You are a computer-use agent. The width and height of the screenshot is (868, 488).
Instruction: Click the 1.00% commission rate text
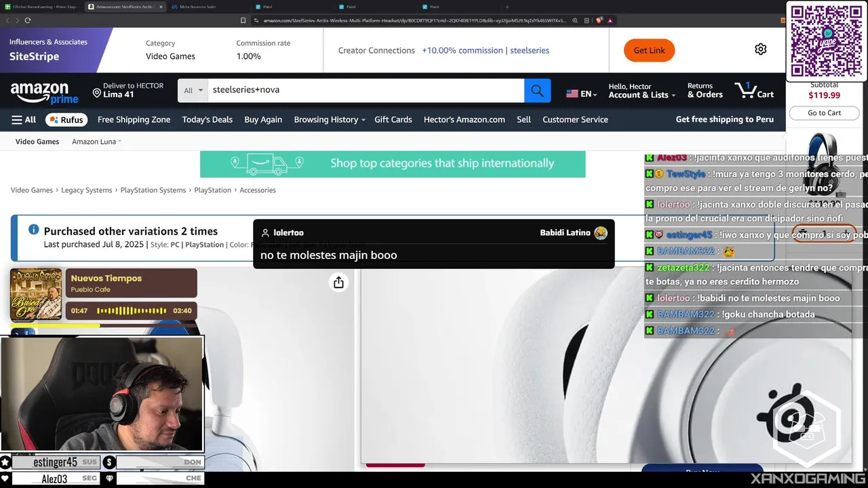248,56
